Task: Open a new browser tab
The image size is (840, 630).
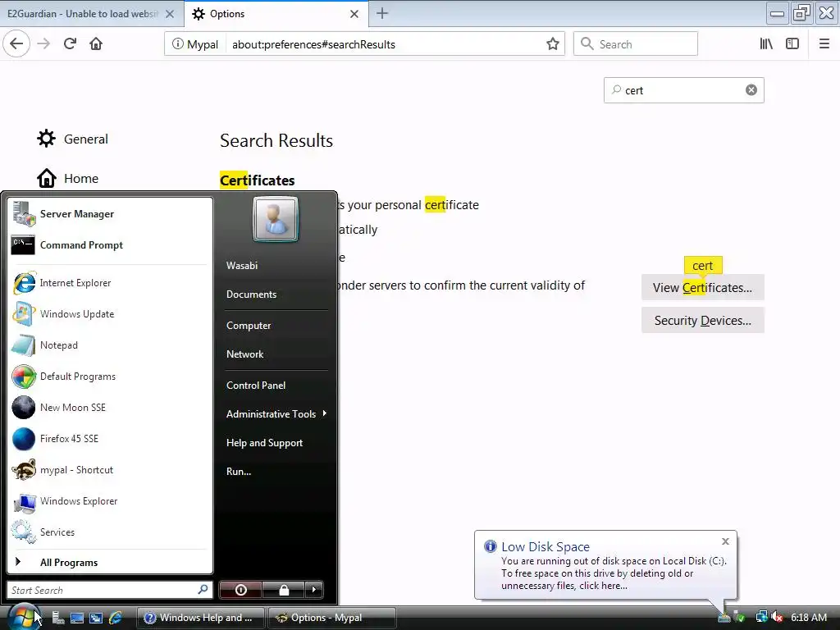Action: (x=382, y=13)
